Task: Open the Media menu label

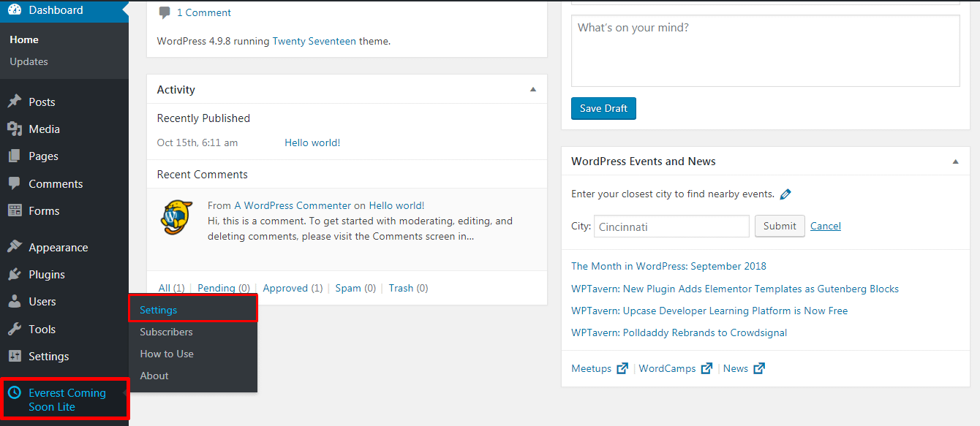Action: pos(44,129)
